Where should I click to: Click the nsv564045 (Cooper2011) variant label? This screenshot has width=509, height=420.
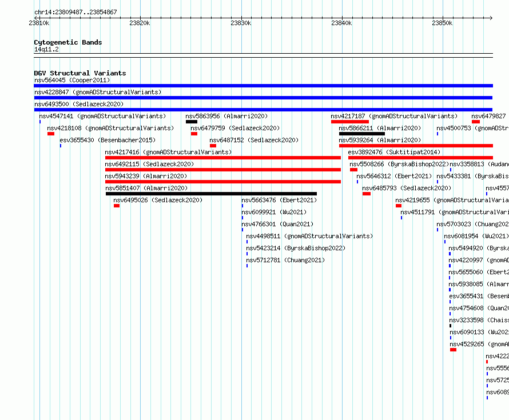tap(72, 80)
